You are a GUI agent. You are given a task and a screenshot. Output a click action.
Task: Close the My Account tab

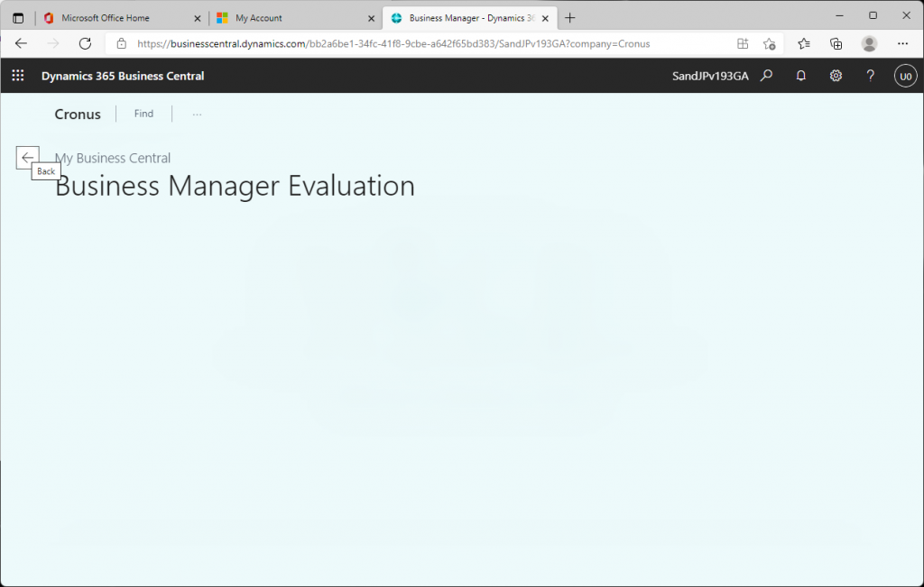pos(371,18)
